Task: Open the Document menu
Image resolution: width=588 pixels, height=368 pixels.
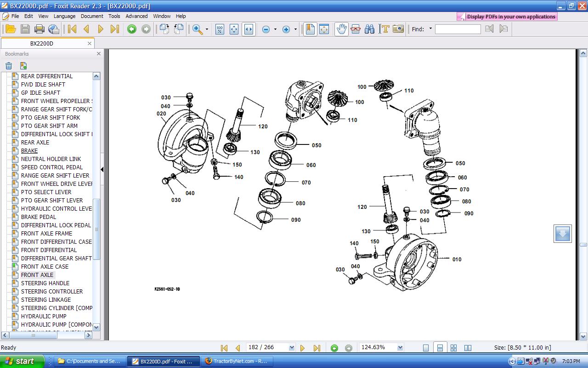Action: (92, 16)
